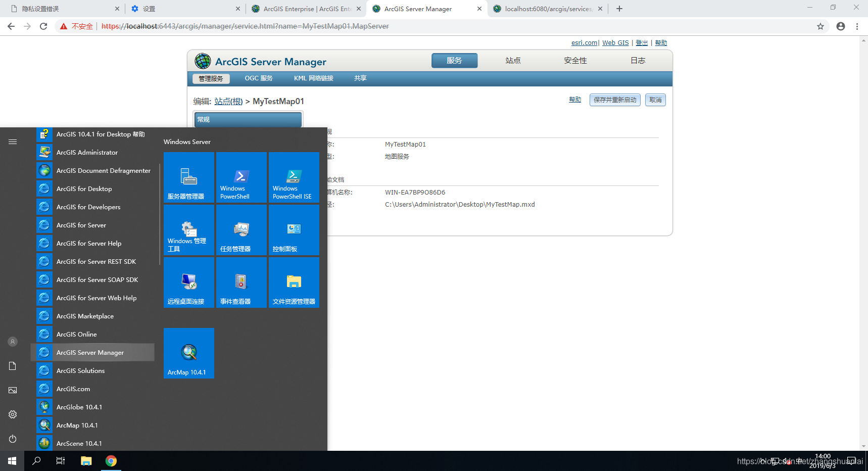The image size is (868, 471).
Task: Open the 帮助 link beside save button
Action: coord(575,100)
